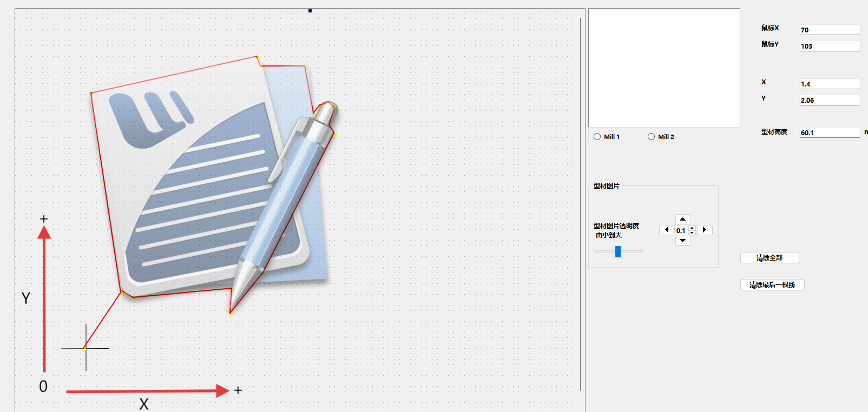Click the 型材图片 group label
This screenshot has width=868, height=412.
pyautogui.click(x=606, y=186)
